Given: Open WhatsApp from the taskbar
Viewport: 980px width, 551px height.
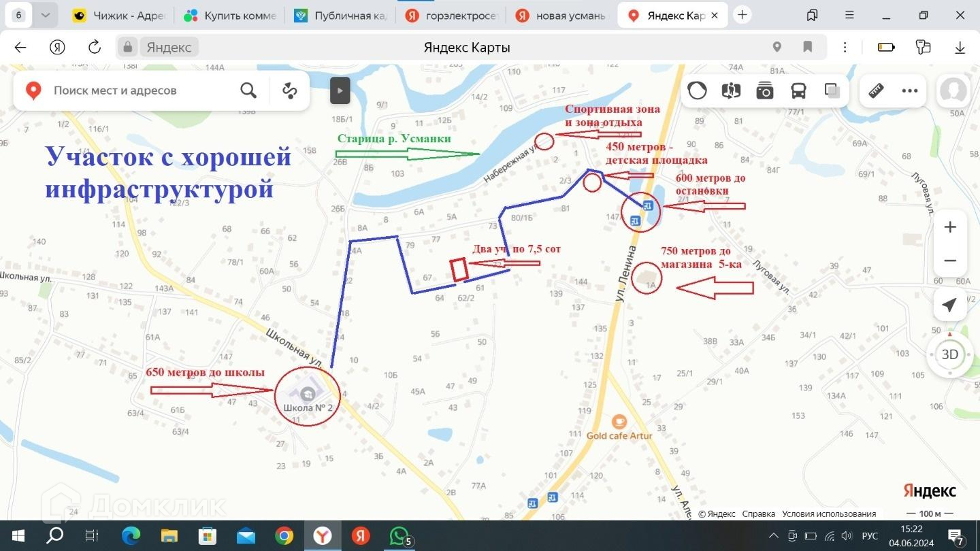Looking at the screenshot, I should point(399,536).
